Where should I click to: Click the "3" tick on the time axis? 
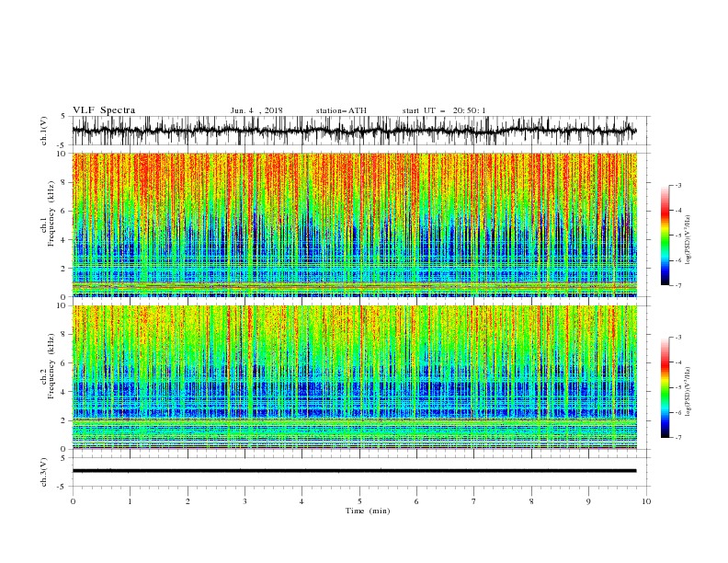pyautogui.click(x=245, y=501)
